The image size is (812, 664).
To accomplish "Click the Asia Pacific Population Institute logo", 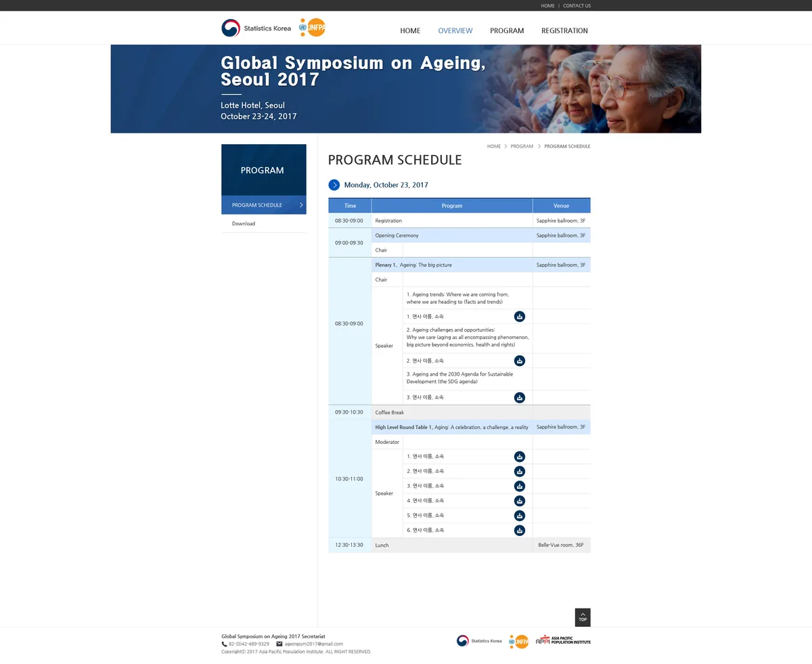I will pos(563,640).
